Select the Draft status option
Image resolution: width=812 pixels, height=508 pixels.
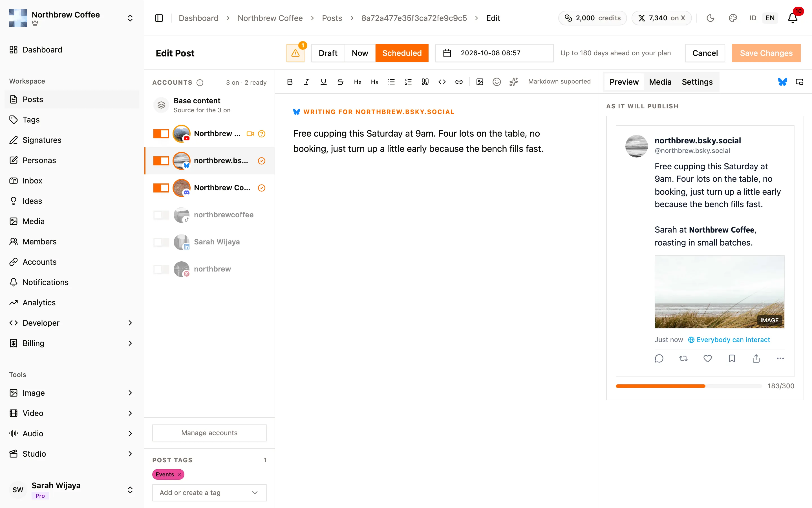(328, 53)
